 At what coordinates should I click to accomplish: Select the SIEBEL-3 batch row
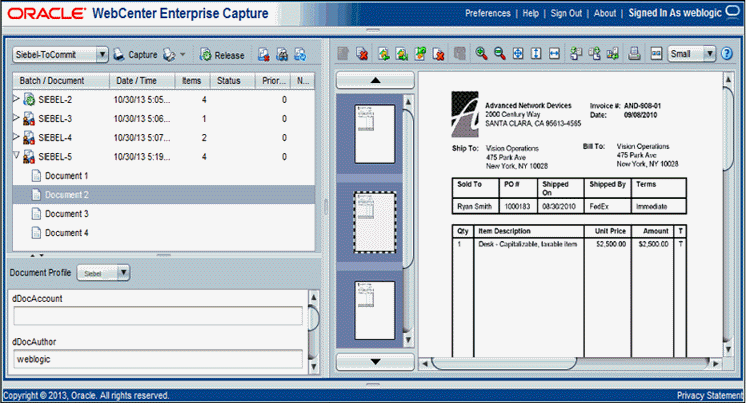[x=164, y=118]
